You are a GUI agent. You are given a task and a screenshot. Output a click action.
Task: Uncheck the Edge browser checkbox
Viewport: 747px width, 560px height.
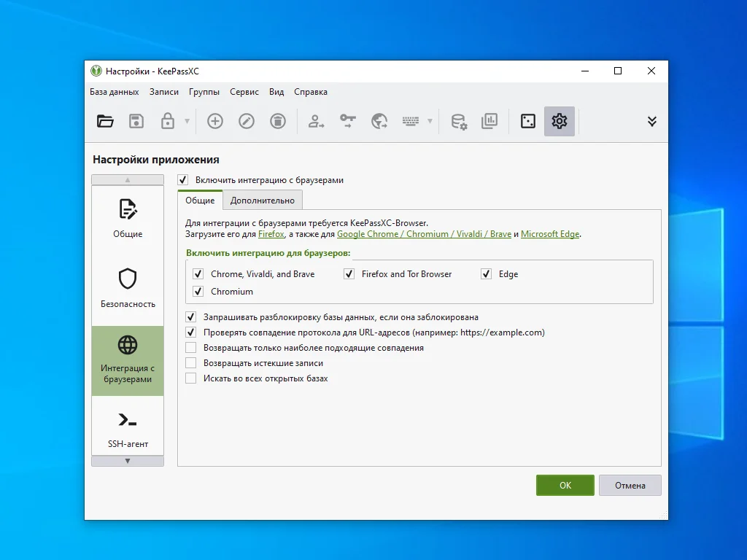(x=486, y=274)
